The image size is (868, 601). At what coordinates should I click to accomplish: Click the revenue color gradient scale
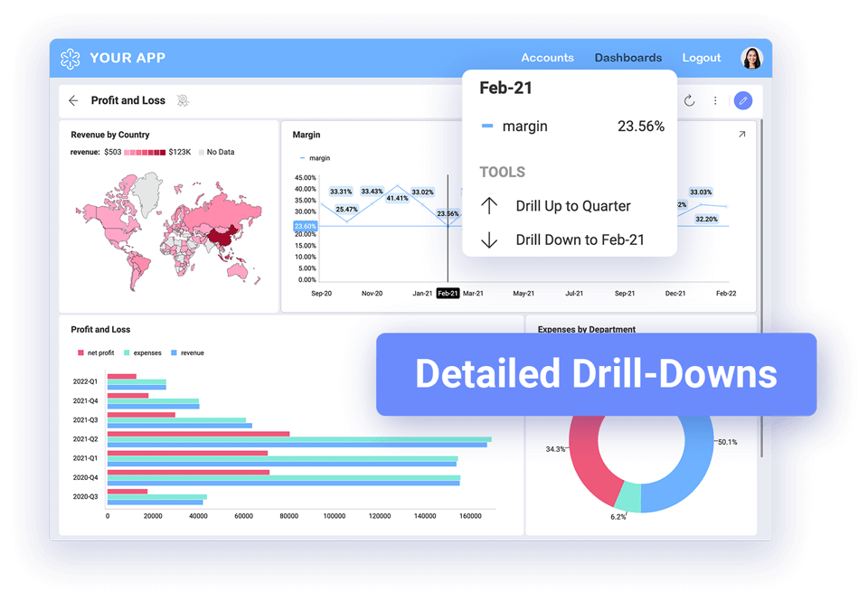point(145,152)
